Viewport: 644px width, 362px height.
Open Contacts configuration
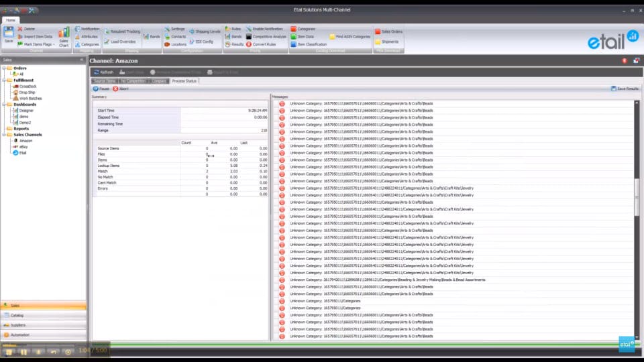(x=175, y=36)
